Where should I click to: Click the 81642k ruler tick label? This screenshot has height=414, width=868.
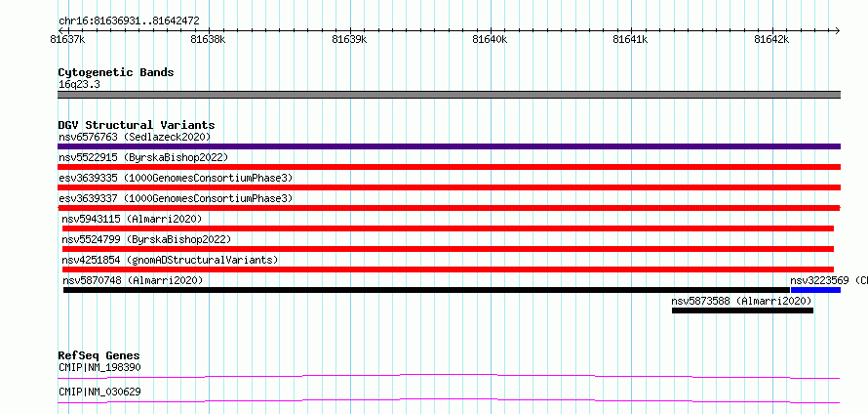[x=771, y=40]
